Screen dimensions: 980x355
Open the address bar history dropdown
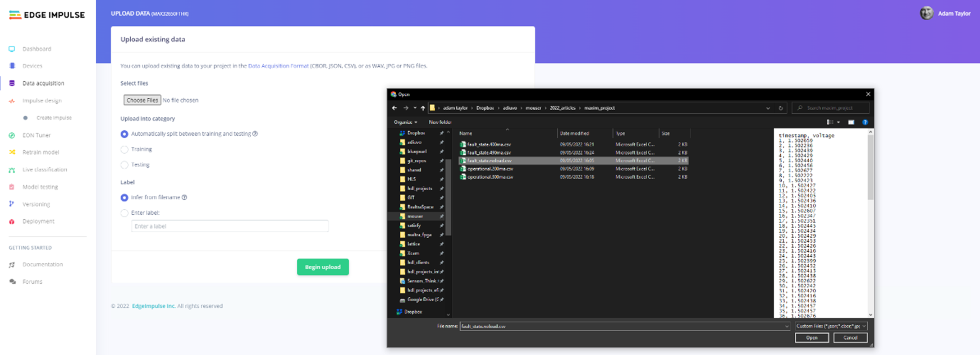coord(768,108)
